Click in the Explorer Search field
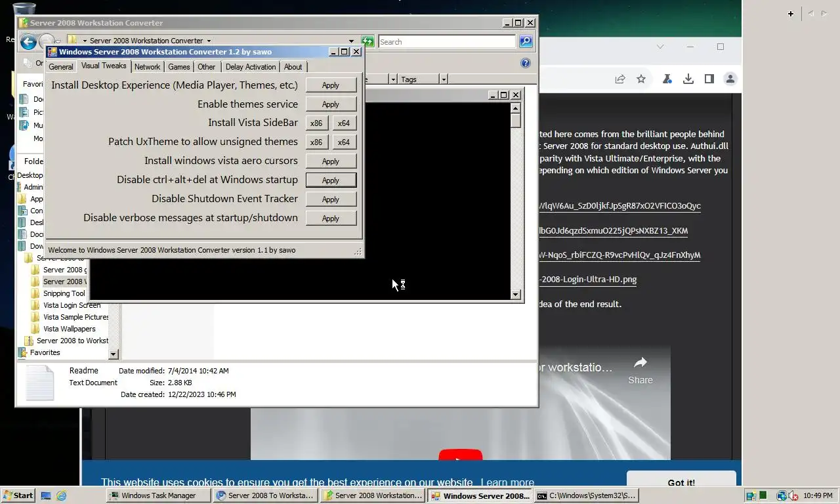Image resolution: width=840 pixels, height=504 pixels. 447,42
